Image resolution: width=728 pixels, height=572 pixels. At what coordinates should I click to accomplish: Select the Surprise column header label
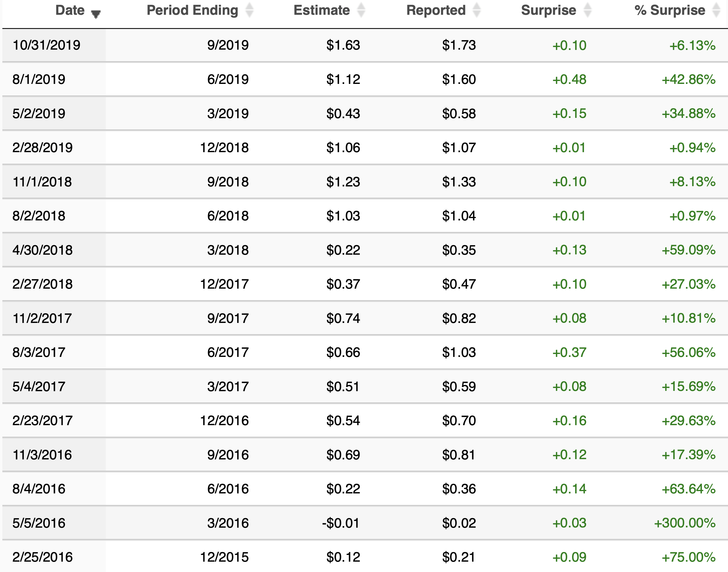549,10
